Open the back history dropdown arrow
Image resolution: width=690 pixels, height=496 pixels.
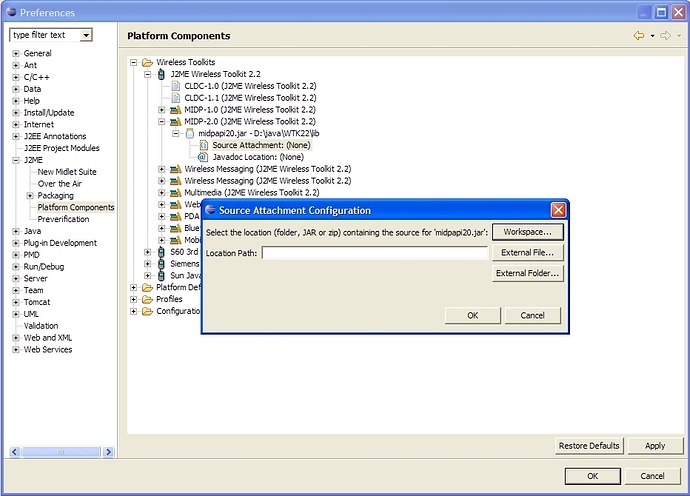652,36
